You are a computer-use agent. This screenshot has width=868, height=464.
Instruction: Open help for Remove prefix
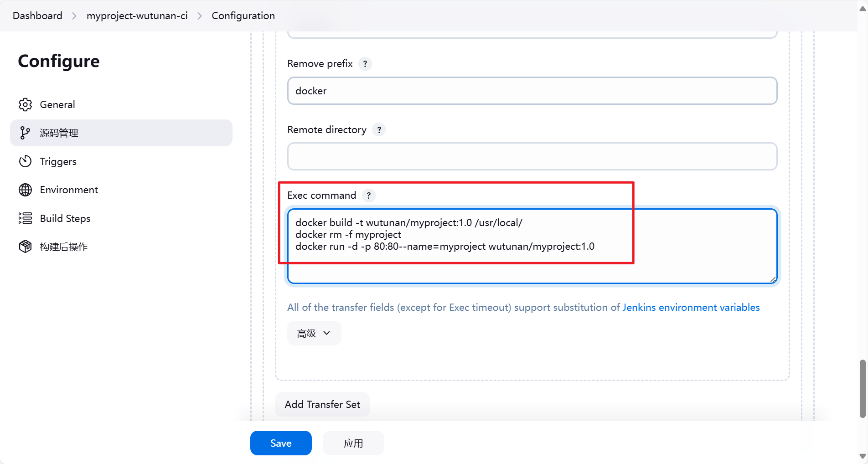(365, 64)
